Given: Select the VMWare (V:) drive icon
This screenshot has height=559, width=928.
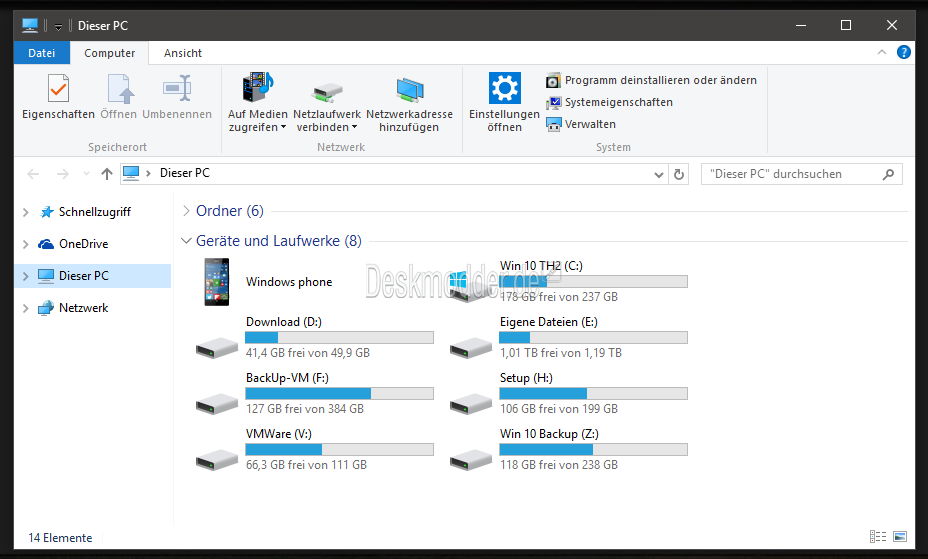Looking at the screenshot, I should tap(217, 460).
